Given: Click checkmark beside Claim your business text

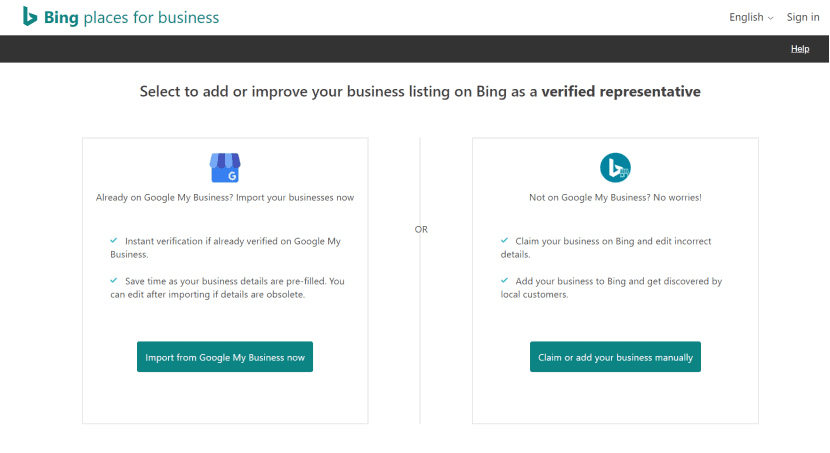Looking at the screenshot, I should (504, 240).
